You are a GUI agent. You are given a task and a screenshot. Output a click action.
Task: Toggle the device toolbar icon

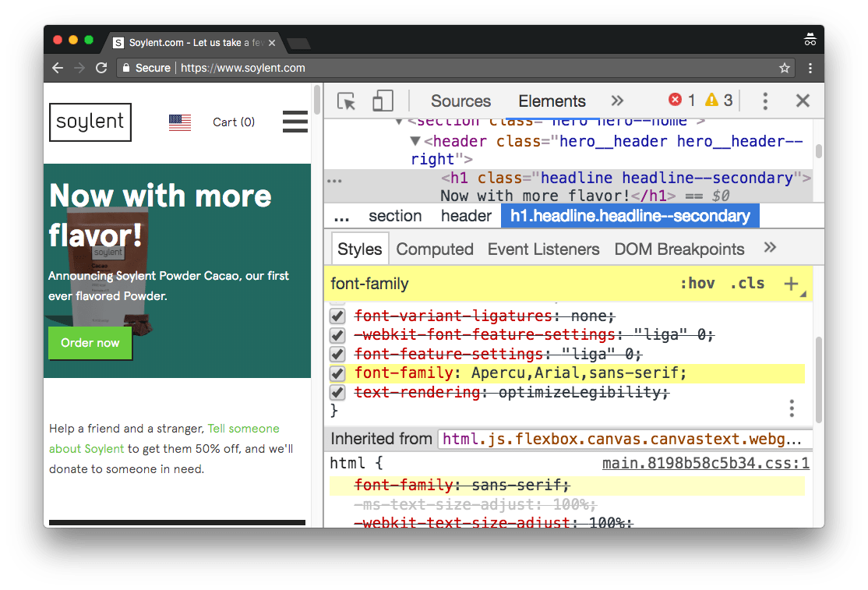[x=383, y=101]
